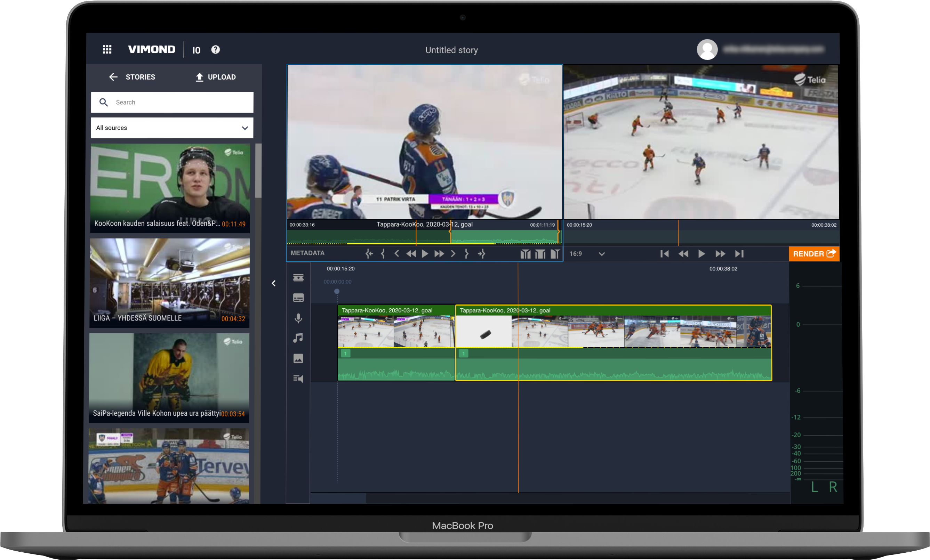Image resolution: width=930 pixels, height=560 pixels.
Task: Open the user profile avatar
Action: coord(707,49)
